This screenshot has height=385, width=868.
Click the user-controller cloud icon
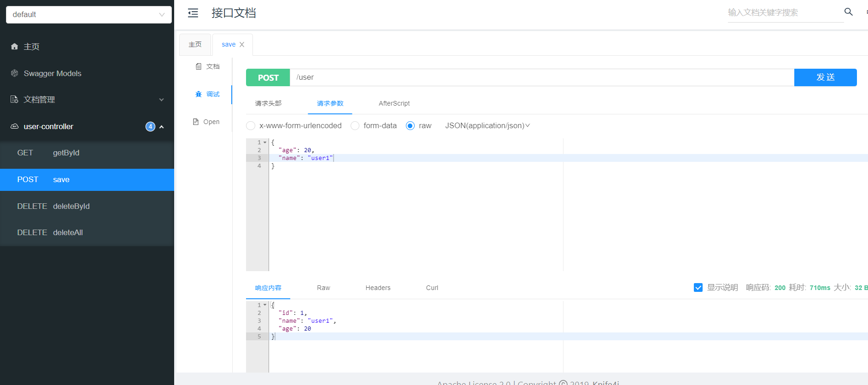(x=15, y=126)
